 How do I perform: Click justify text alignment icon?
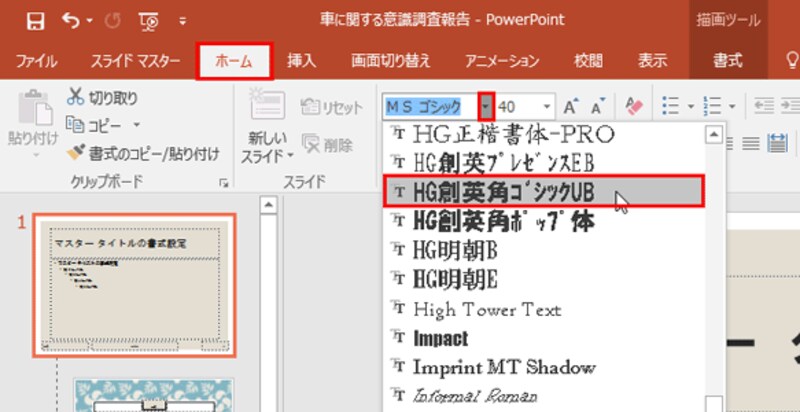(751, 144)
